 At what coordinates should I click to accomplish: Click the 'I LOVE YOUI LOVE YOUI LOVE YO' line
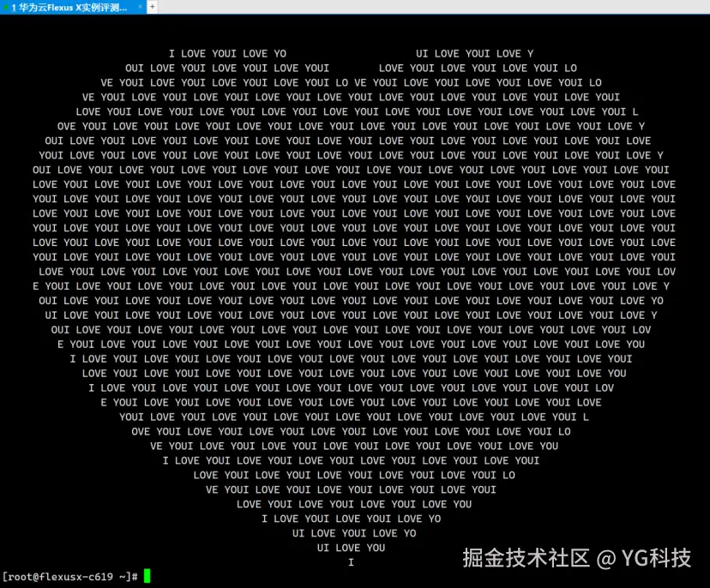coord(351,519)
